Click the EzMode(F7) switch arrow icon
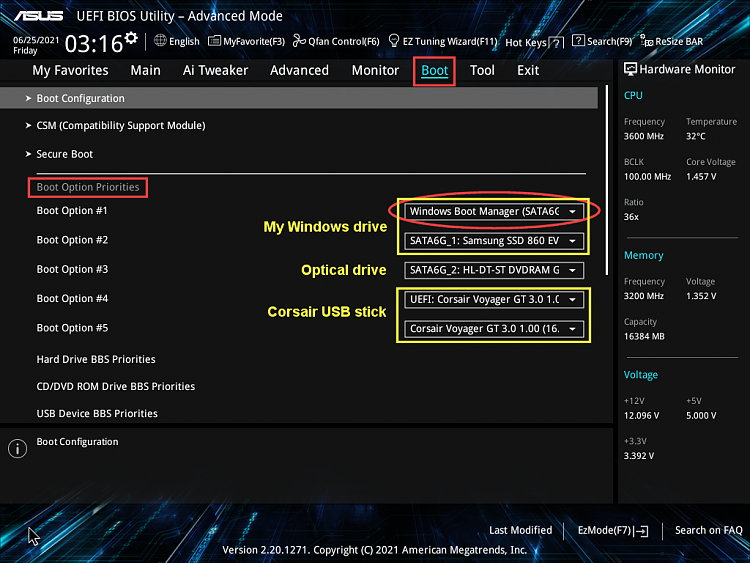 click(642, 531)
